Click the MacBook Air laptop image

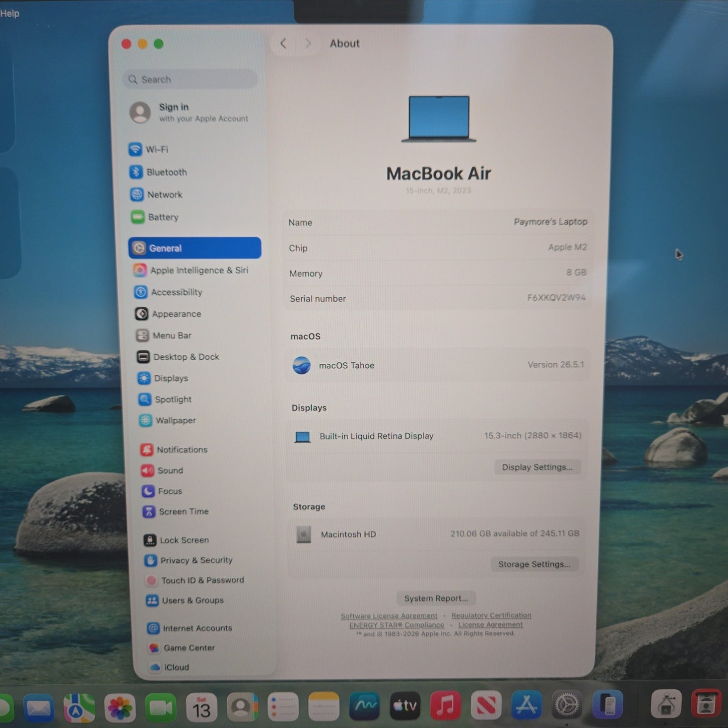pyautogui.click(x=439, y=119)
